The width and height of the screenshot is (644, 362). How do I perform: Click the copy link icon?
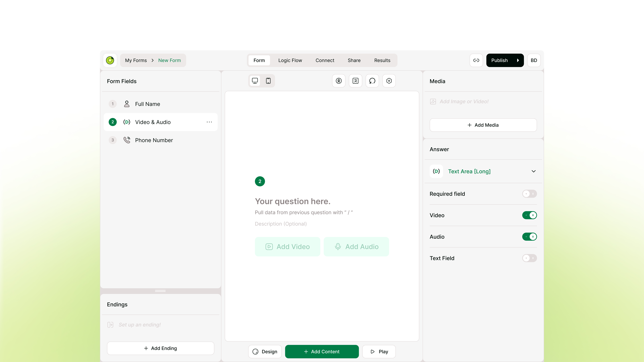click(x=476, y=60)
